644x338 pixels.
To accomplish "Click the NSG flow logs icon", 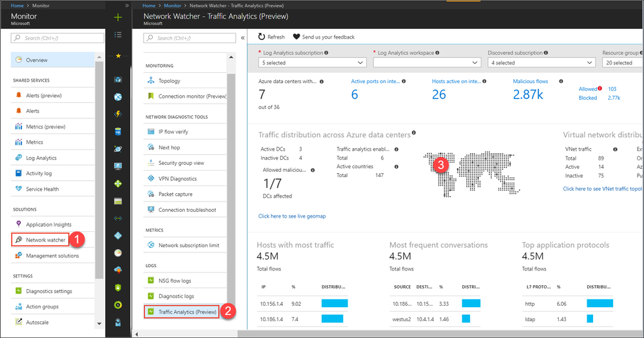I will click(151, 280).
